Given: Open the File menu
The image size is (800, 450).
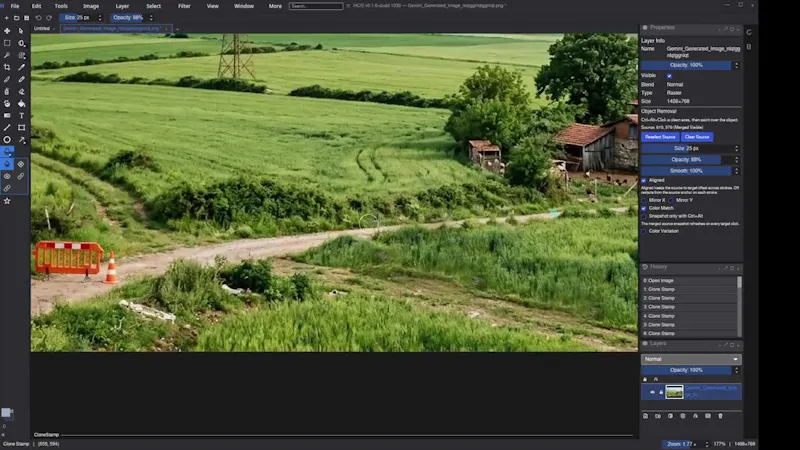Looking at the screenshot, I should pos(15,6).
